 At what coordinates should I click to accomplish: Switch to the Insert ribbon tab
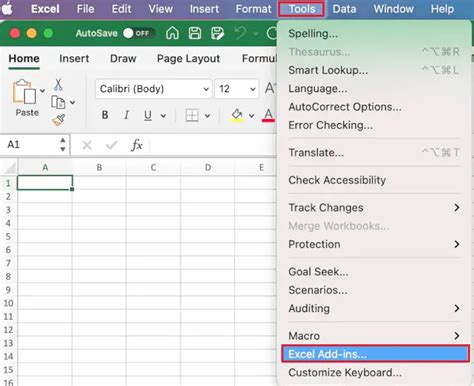click(x=74, y=59)
